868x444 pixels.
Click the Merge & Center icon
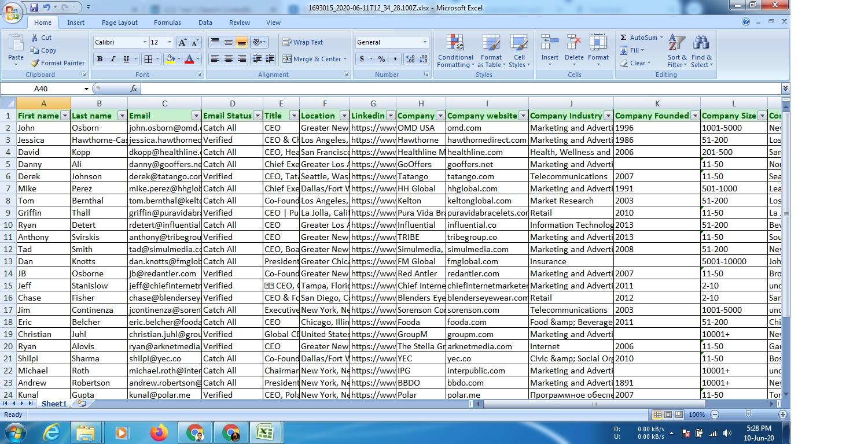pyautogui.click(x=286, y=59)
